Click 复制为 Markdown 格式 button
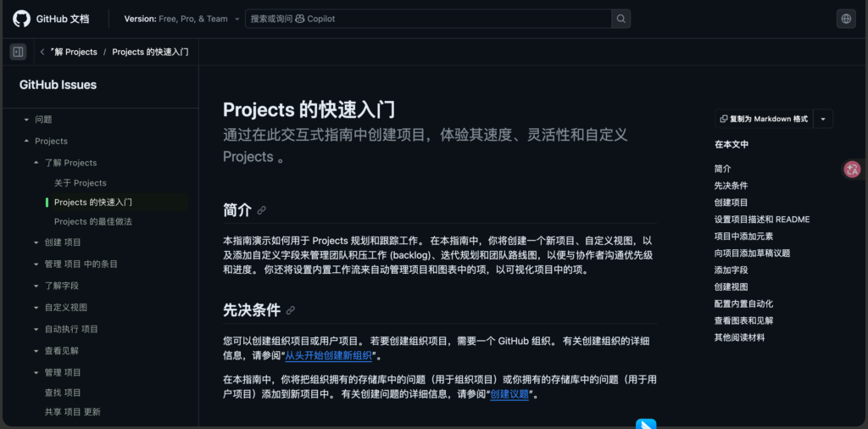 pyautogui.click(x=764, y=119)
